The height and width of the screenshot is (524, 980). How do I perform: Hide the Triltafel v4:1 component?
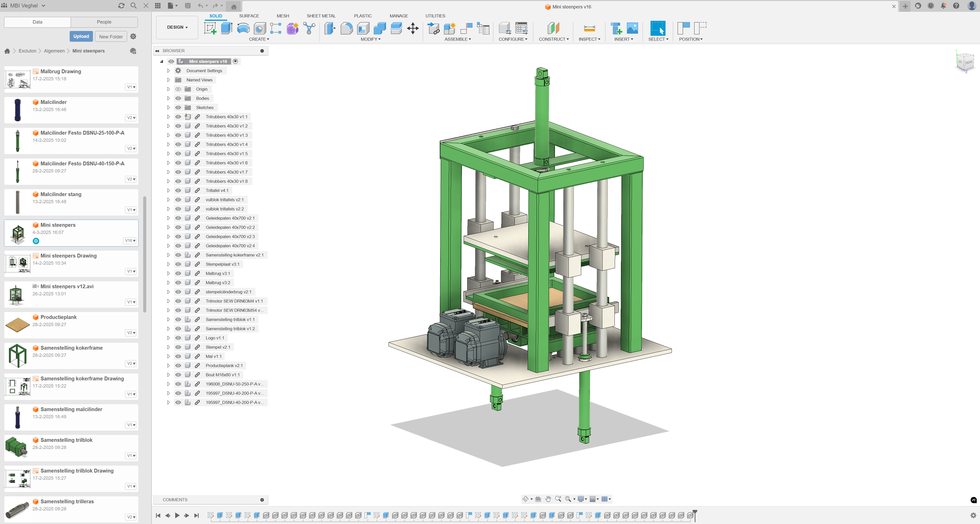tap(178, 190)
